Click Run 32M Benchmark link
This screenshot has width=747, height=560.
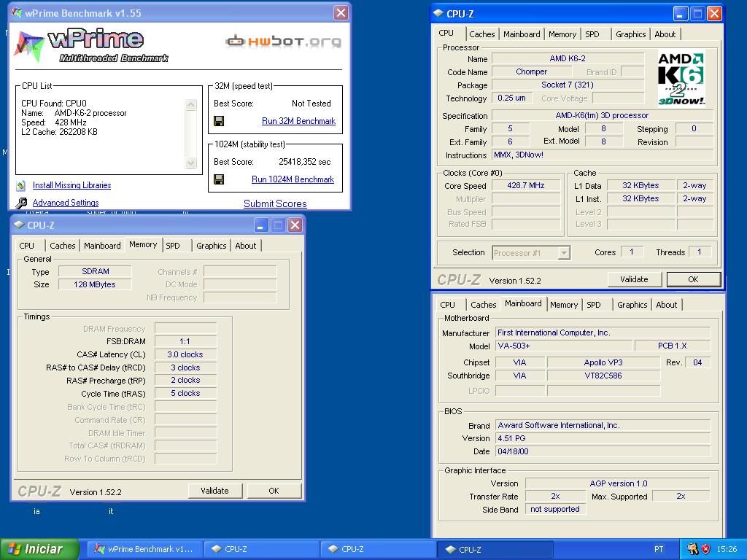(x=298, y=121)
